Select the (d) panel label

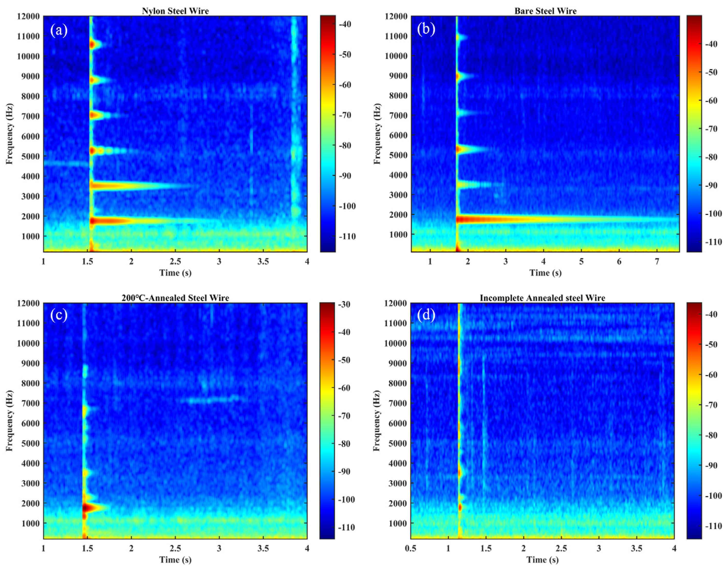tap(426, 315)
